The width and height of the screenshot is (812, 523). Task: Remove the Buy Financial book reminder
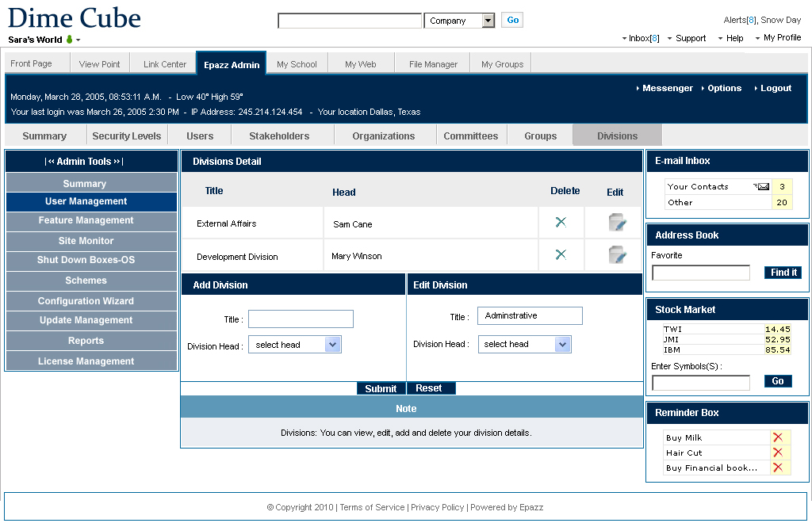[x=778, y=468]
